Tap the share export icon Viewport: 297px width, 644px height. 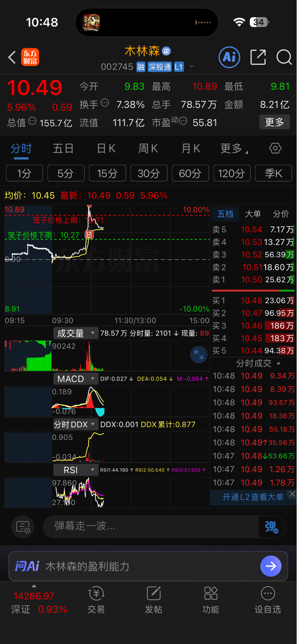258,57
